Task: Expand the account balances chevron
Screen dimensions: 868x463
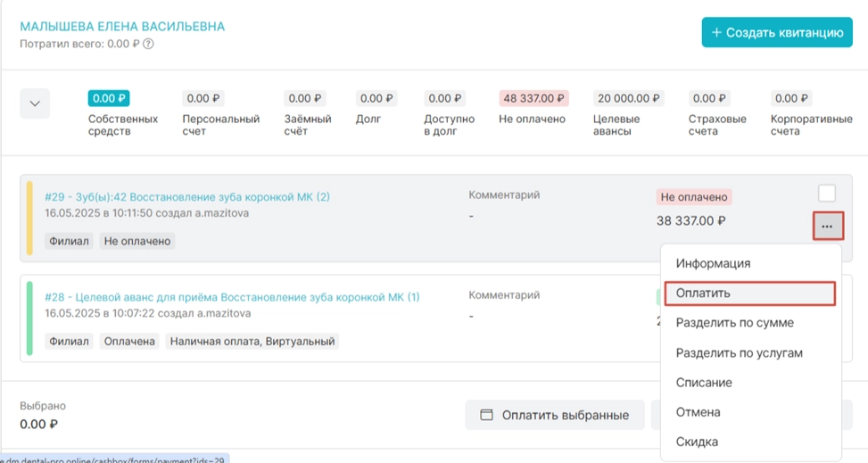Action: 35,103
